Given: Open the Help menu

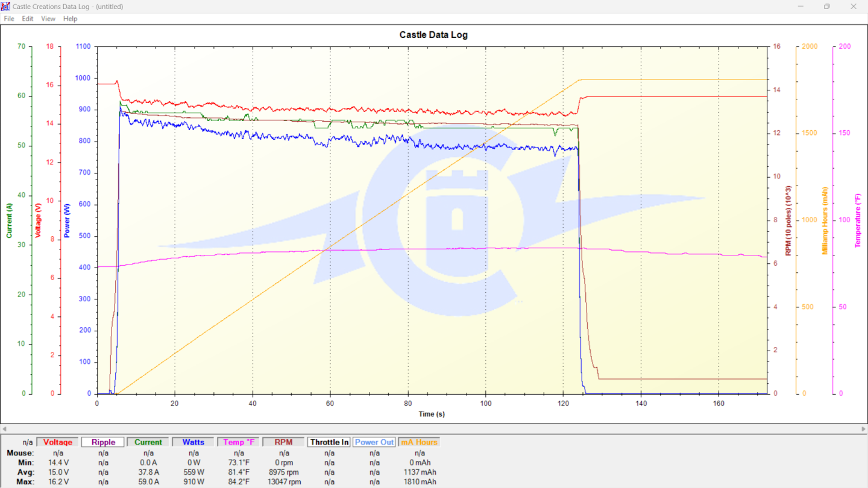Looking at the screenshot, I should click(71, 19).
